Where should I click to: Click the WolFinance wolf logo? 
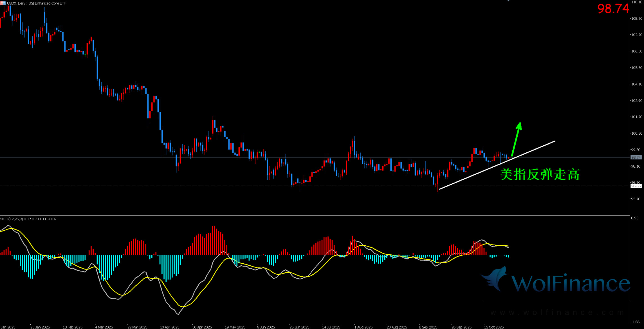pos(496,279)
